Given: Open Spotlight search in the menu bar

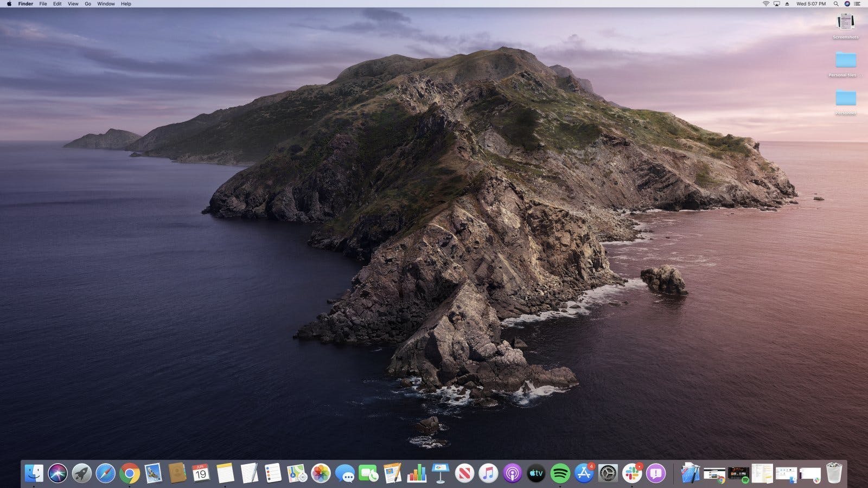Looking at the screenshot, I should click(837, 4).
